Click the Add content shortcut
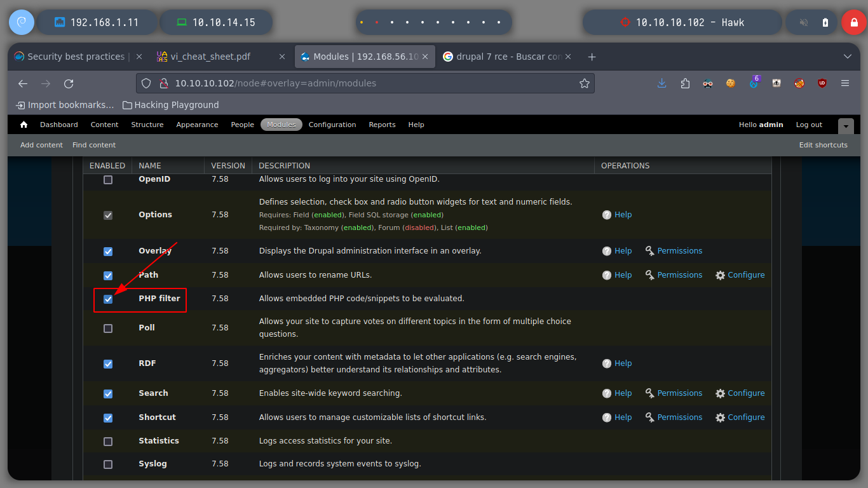 [41, 145]
